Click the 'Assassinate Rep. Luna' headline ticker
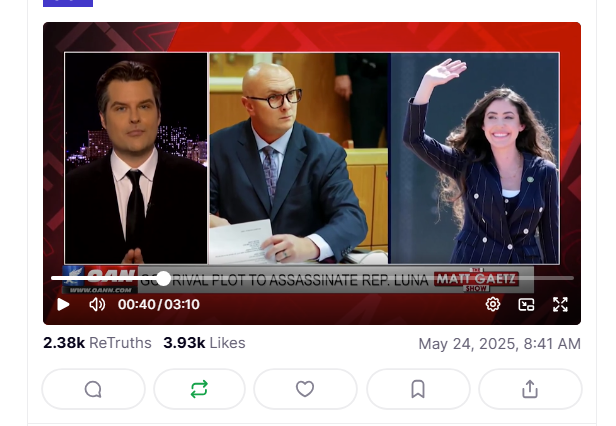The height and width of the screenshot is (426, 616). click(x=284, y=280)
